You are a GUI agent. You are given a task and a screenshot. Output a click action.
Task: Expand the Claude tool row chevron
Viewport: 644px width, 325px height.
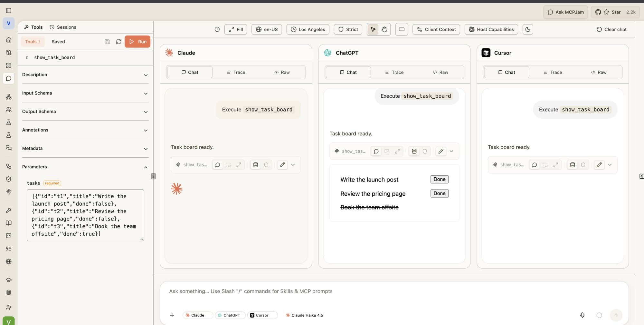pos(293,165)
